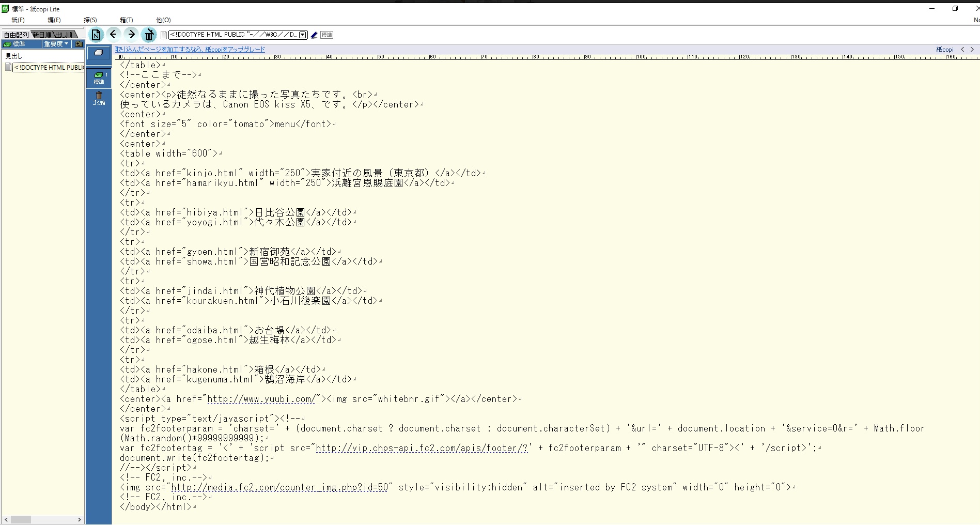
Task: Click the 標準 box label in the list header
Action: click(x=19, y=44)
